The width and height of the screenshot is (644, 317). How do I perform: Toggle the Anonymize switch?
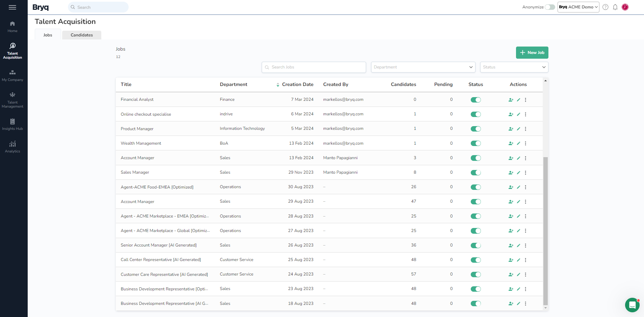tap(550, 7)
